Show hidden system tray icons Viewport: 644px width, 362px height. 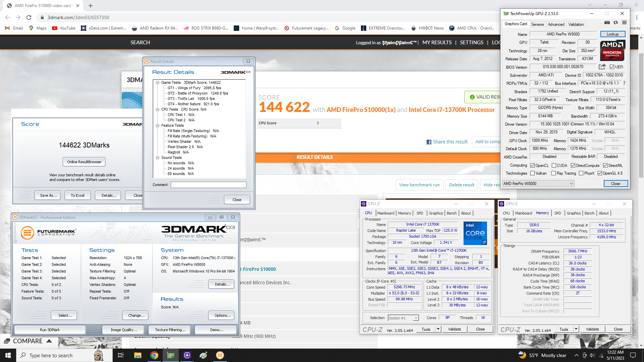coord(576,355)
